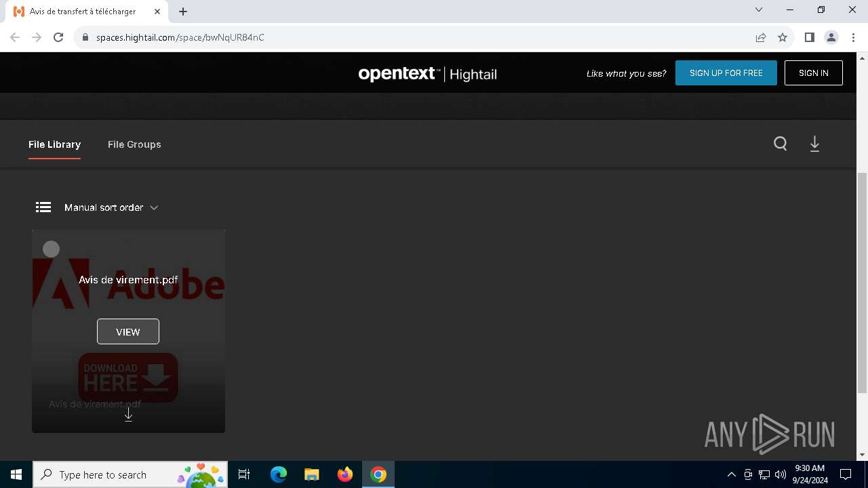Click the taskbar search box
Screen dimensions: 868x488
(130, 474)
